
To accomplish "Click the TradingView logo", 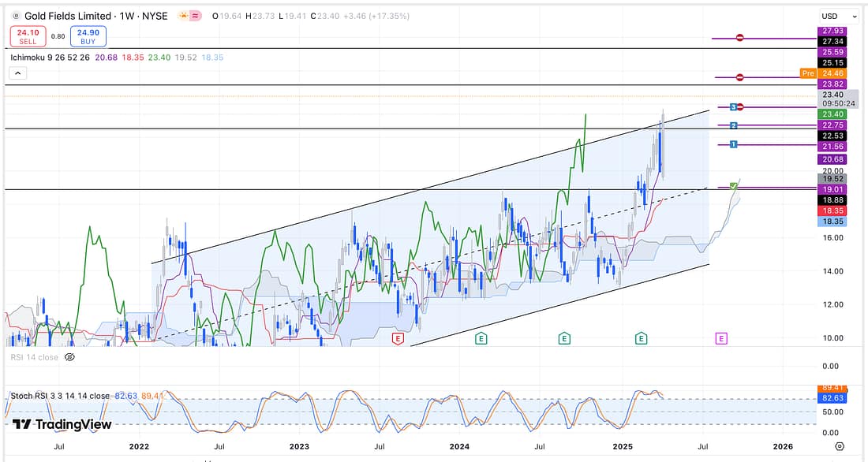I will (x=62, y=424).
